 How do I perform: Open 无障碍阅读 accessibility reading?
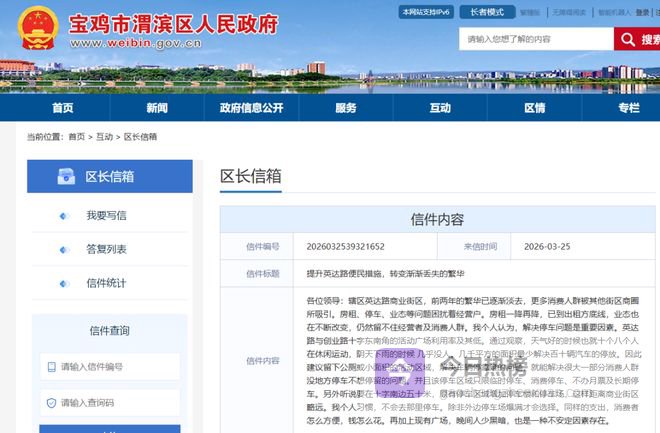[x=569, y=13]
